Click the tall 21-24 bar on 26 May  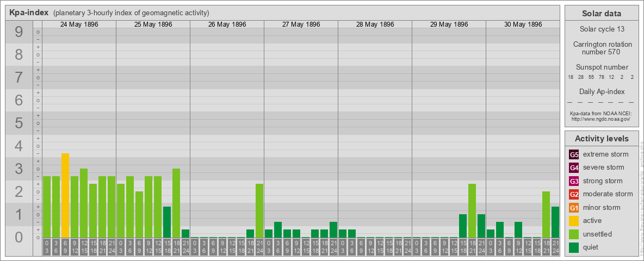click(x=259, y=210)
